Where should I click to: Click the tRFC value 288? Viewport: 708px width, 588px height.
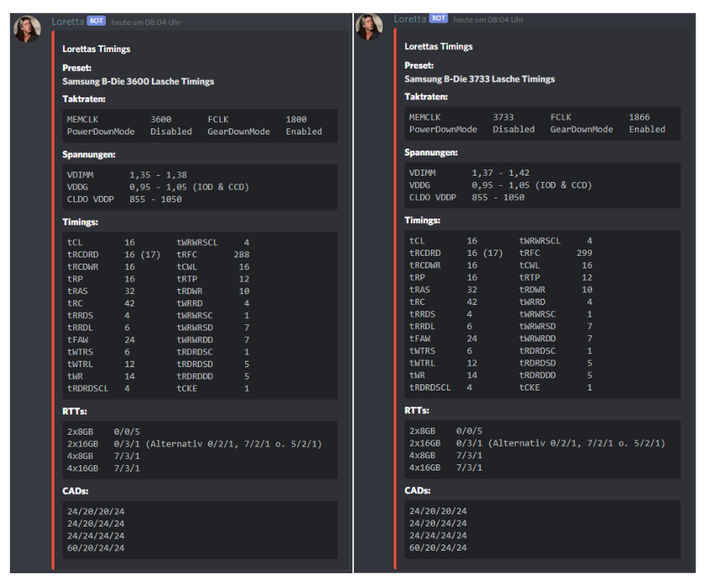pyautogui.click(x=241, y=255)
